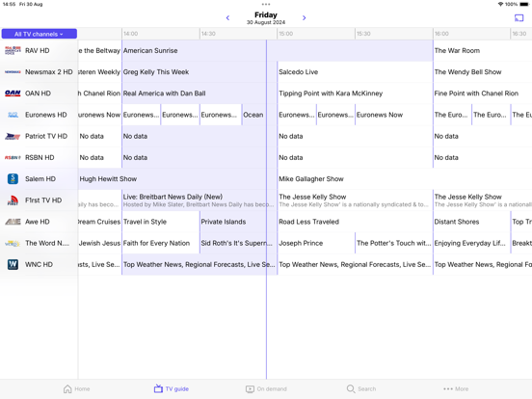Tap the Euronews HD channel logo

click(x=13, y=115)
